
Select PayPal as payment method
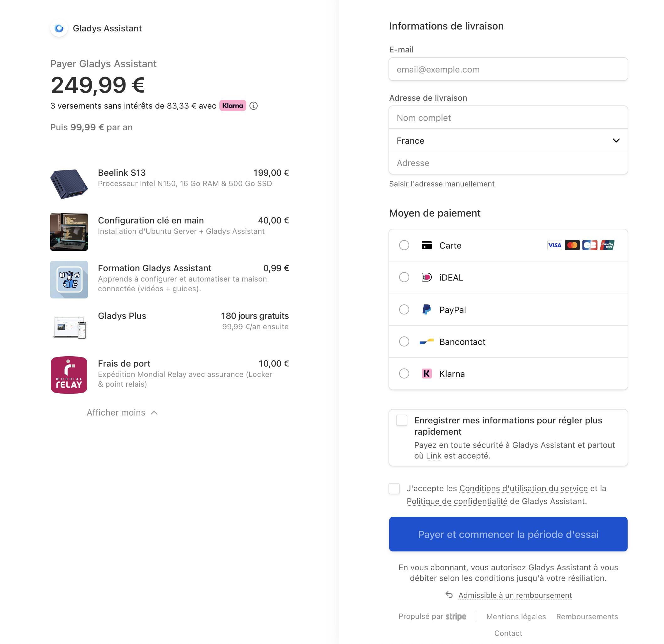click(404, 310)
